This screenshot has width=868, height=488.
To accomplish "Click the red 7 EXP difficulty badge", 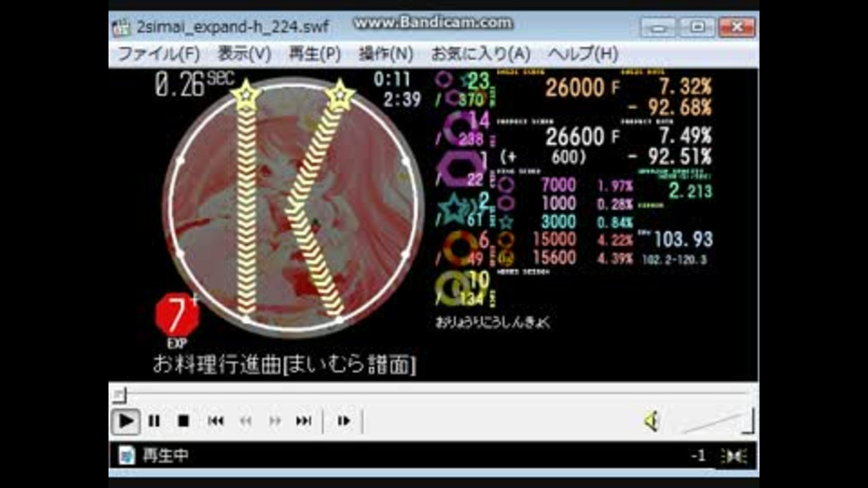I will pyautogui.click(x=176, y=315).
